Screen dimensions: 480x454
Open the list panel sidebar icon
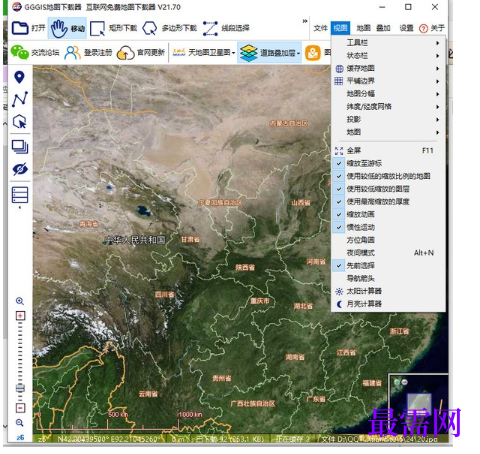(x=20, y=195)
